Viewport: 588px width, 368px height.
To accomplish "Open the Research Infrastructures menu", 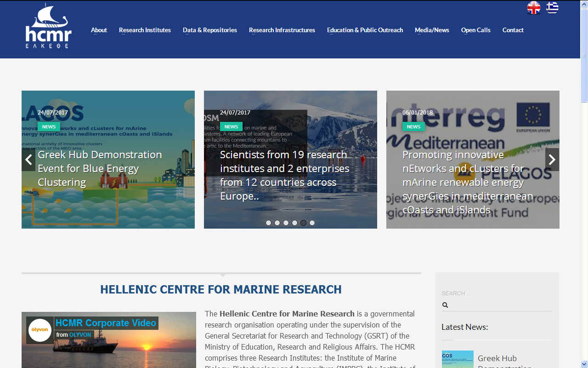I will [282, 30].
